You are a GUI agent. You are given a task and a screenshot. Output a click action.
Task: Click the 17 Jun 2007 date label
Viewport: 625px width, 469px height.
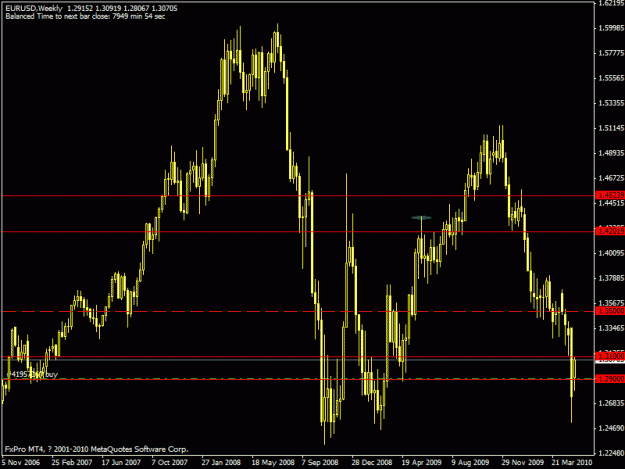[x=121, y=462]
